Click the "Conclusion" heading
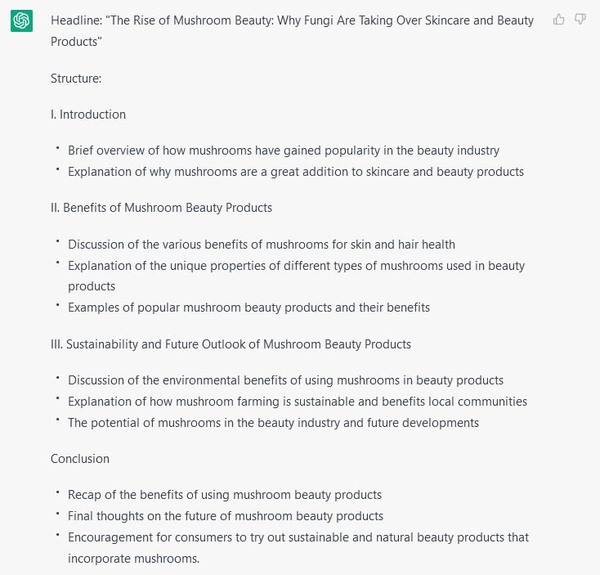 tap(80, 458)
